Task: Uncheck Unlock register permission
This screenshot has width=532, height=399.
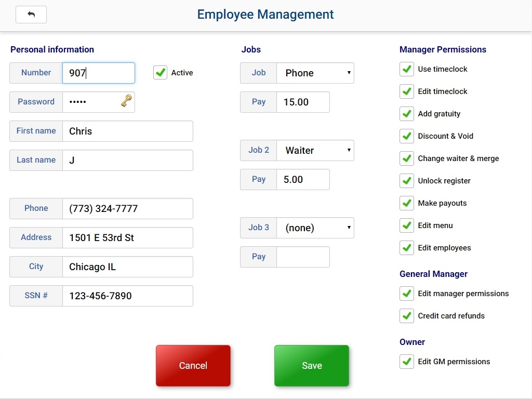Action: tap(406, 181)
